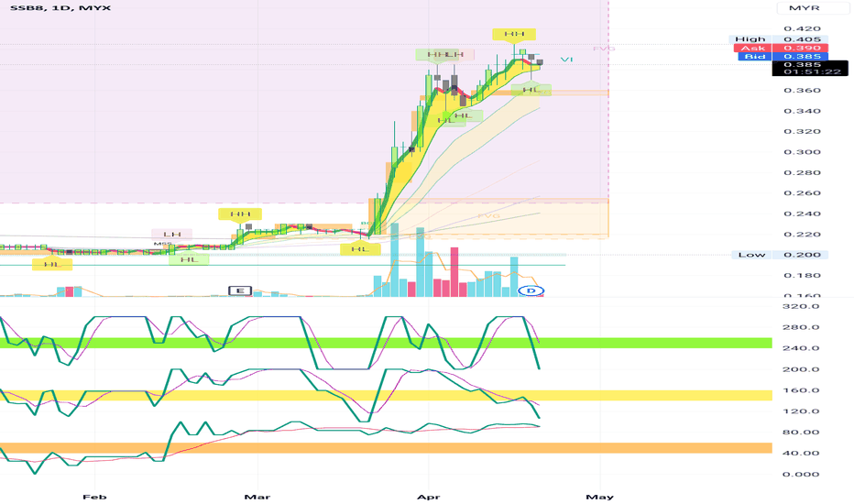Select the pink LH label near February

coord(171,235)
